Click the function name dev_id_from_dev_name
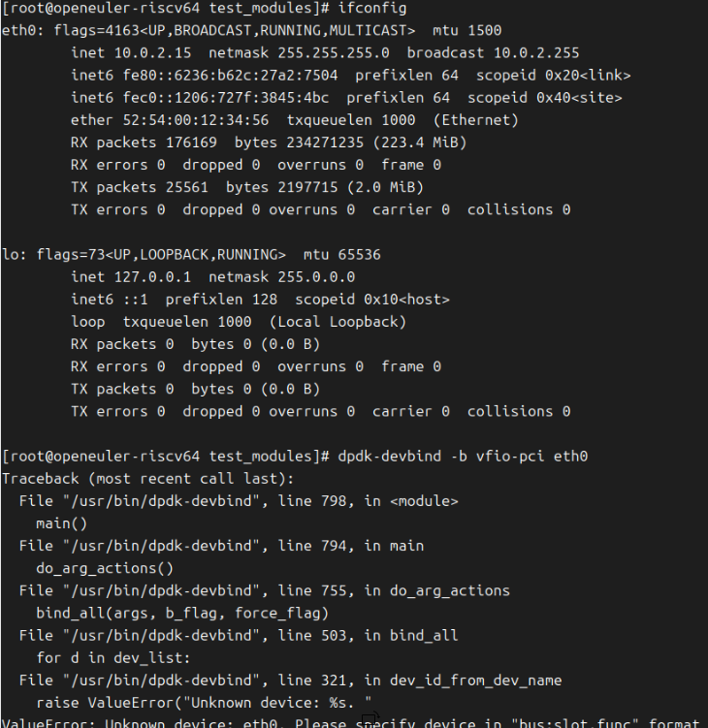The height and width of the screenshot is (728, 708). pos(475,681)
